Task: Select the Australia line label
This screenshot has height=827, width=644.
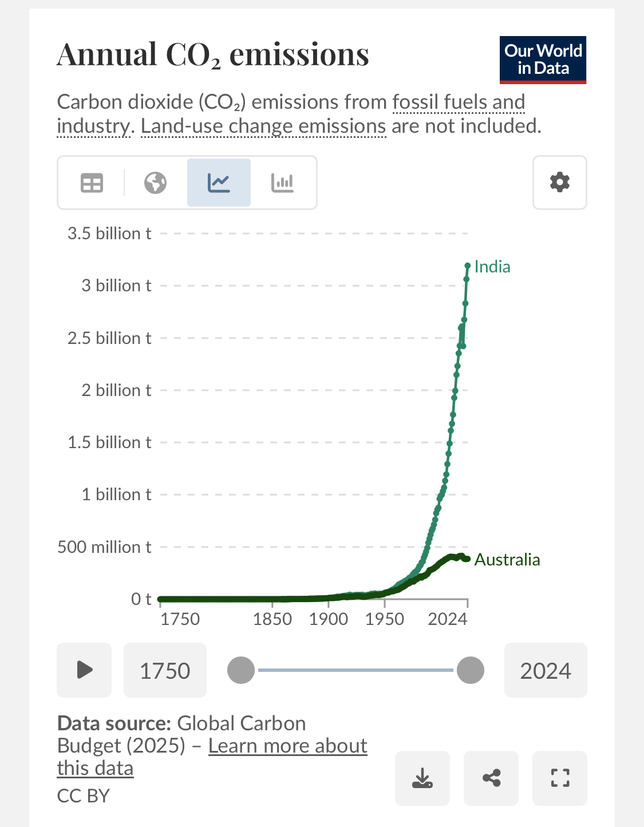Action: coord(507,560)
